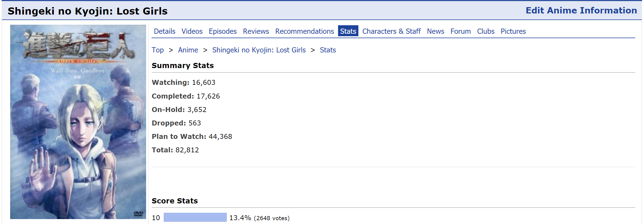Click the Stats breadcrumb link
Screen dimensions: 644x224
click(328, 50)
